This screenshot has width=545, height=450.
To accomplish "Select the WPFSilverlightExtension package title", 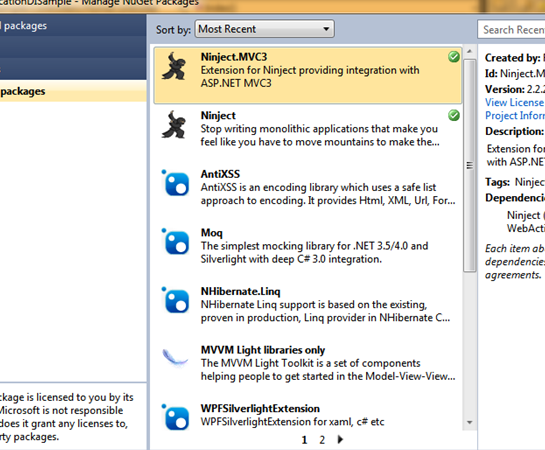I will coord(260,409).
